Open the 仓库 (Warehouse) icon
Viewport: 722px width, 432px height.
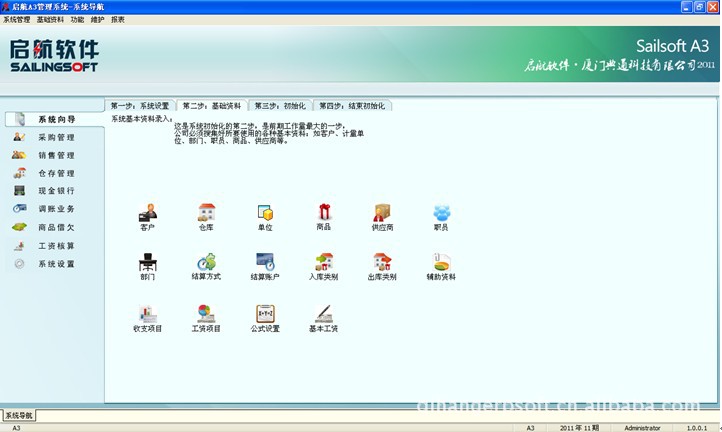coord(207,212)
